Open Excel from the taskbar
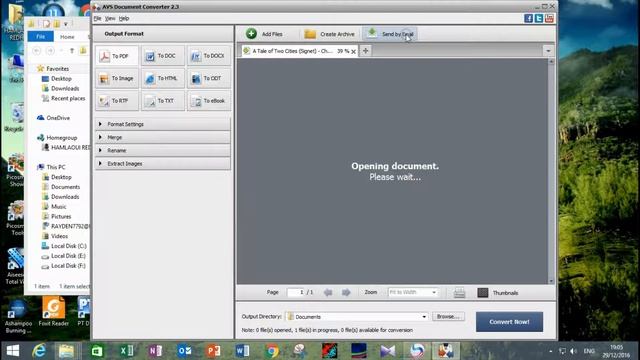640x360 pixels. pos(127,351)
